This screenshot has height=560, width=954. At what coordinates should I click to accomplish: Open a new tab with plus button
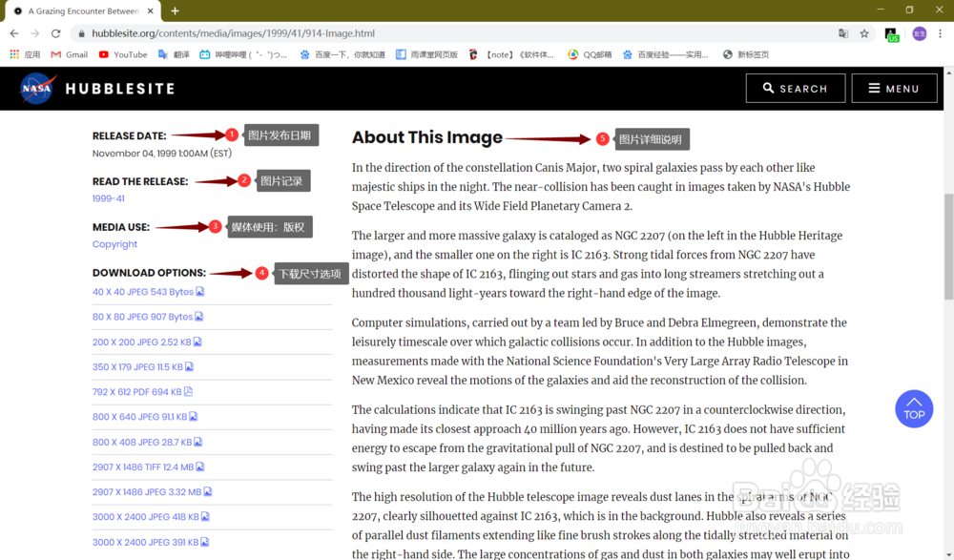pyautogui.click(x=175, y=10)
